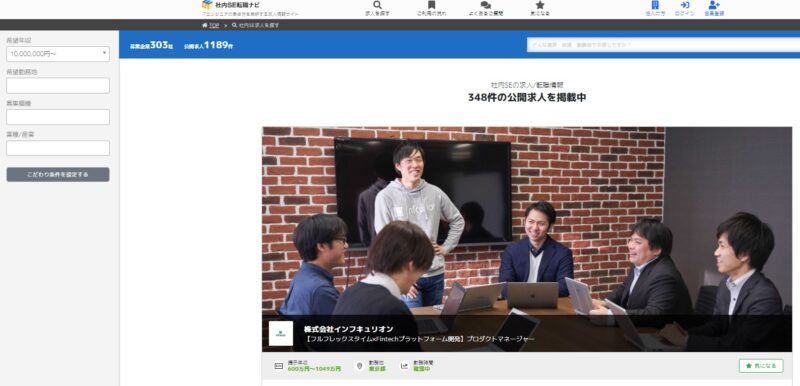Click the TOP breadcrumb link

click(x=211, y=25)
